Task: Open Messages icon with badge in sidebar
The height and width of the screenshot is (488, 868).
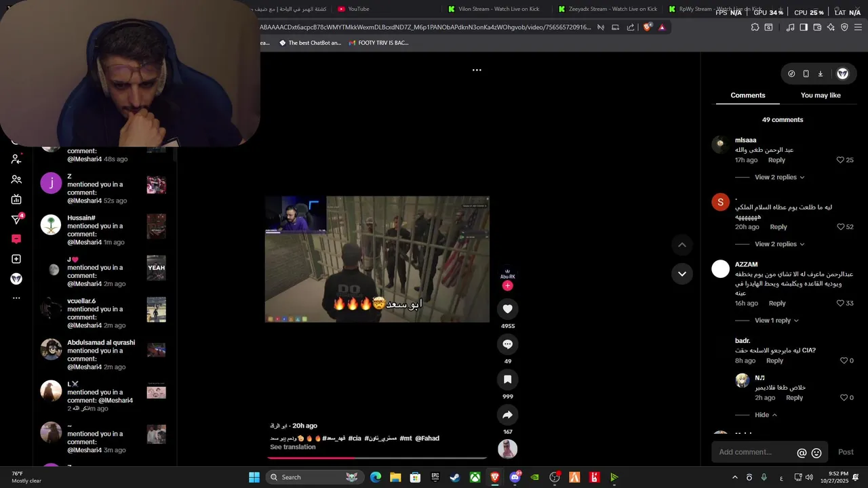Action: click(17, 219)
